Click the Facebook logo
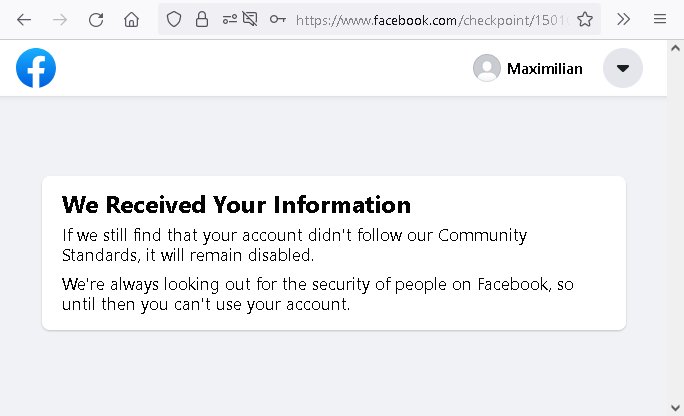 36,68
